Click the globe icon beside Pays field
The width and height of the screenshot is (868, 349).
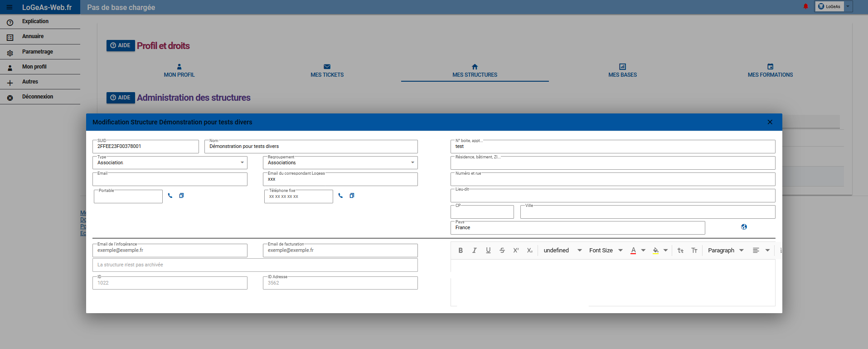click(744, 227)
